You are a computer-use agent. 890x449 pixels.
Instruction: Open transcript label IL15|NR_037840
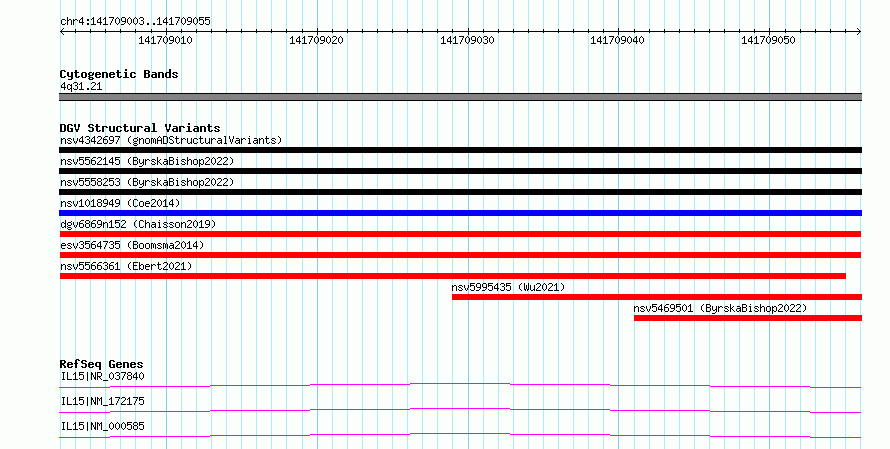[102, 376]
